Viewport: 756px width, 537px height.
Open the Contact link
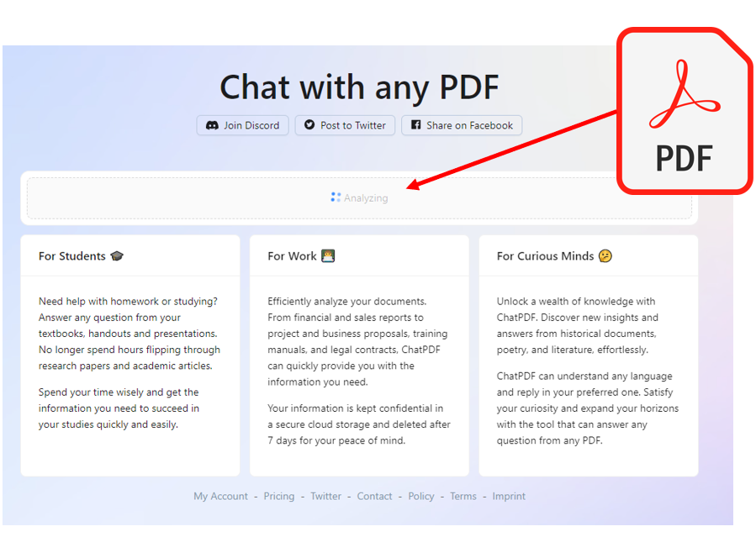[374, 496]
